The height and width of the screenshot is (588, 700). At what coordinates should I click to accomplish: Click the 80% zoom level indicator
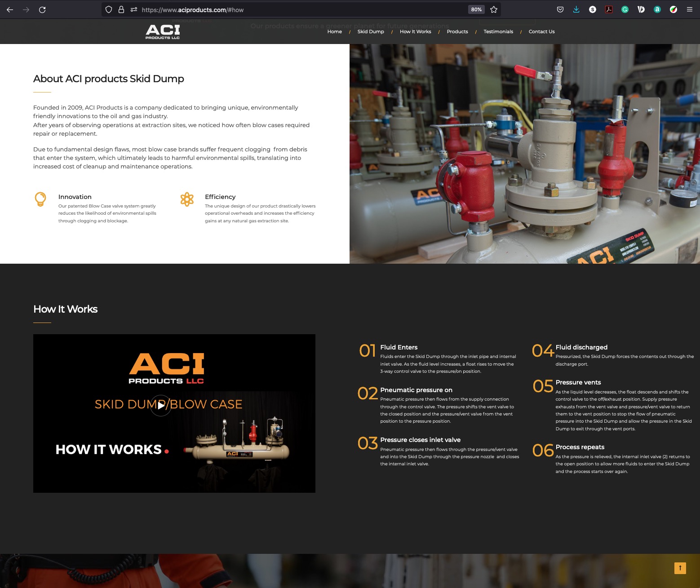pos(476,9)
